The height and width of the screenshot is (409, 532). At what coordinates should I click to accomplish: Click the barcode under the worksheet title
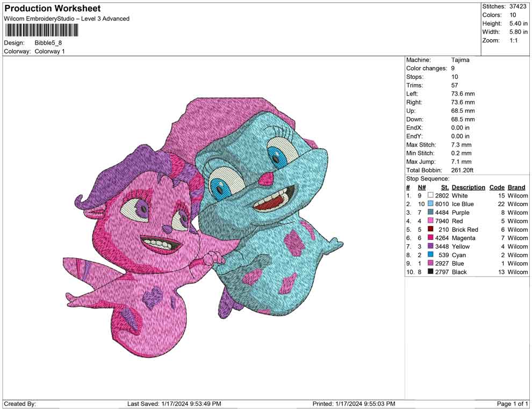[42, 31]
